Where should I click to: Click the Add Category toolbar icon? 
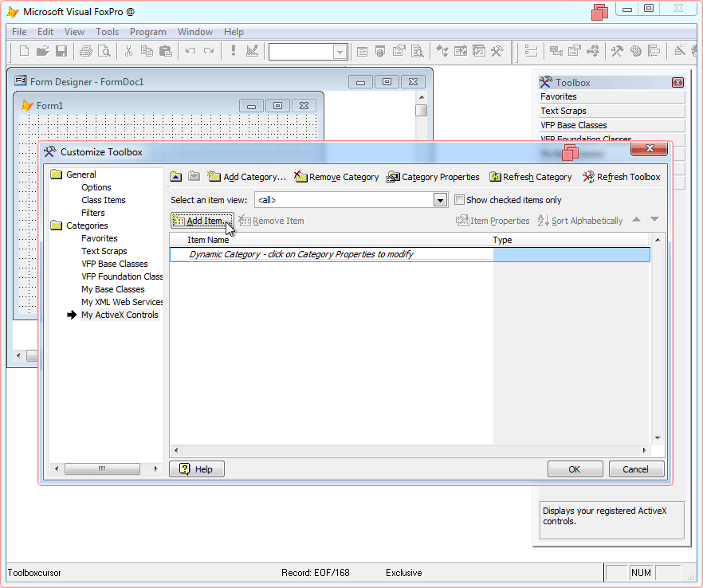[214, 177]
